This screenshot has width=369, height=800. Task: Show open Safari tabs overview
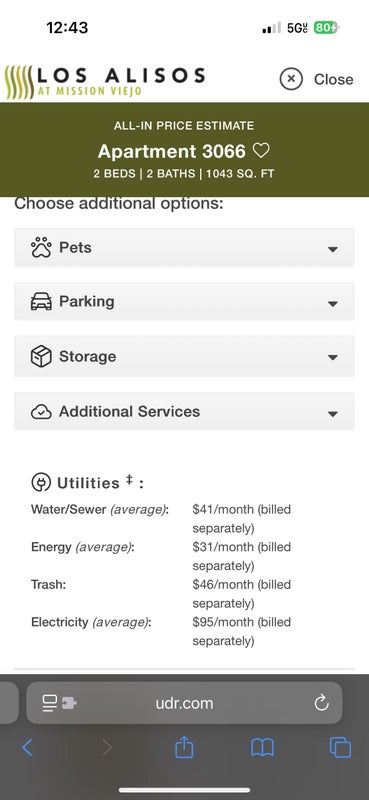click(x=340, y=747)
